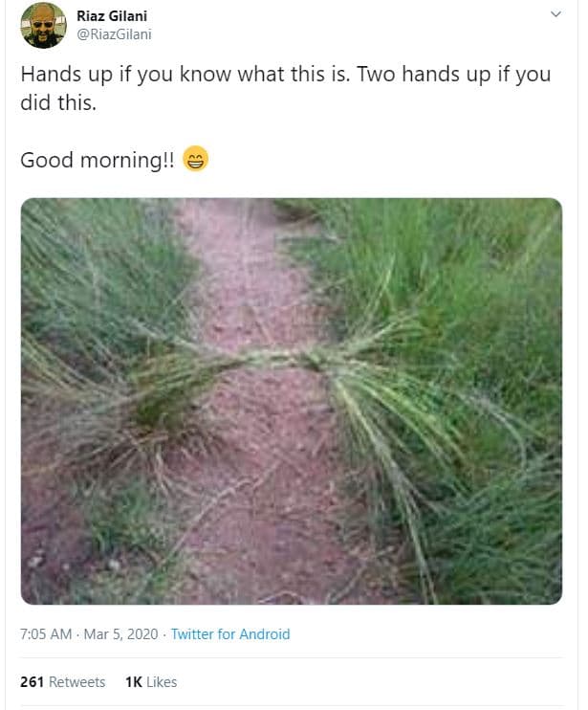Click the 7:05 AM timestamp
Viewport: 588px width, 710px height.
click(x=46, y=633)
